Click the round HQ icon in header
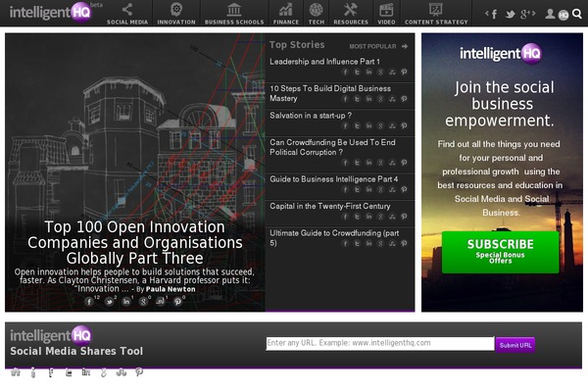The image size is (588, 392). click(x=563, y=15)
